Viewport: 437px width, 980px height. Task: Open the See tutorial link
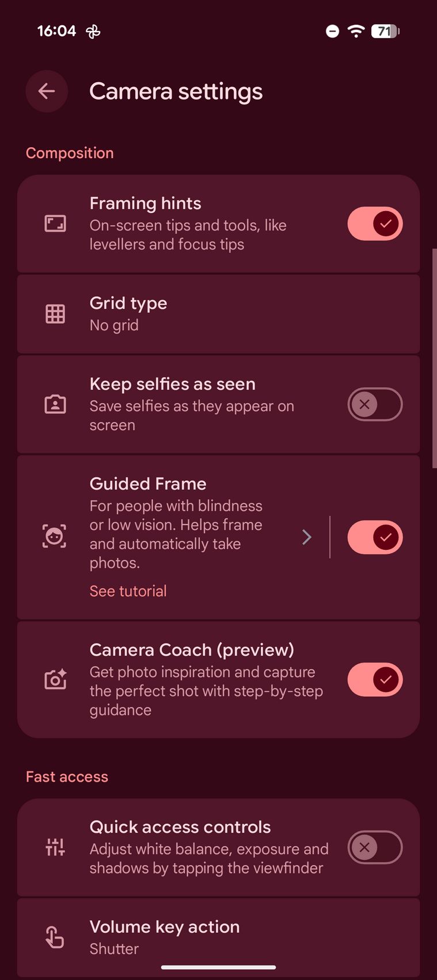pos(128,591)
